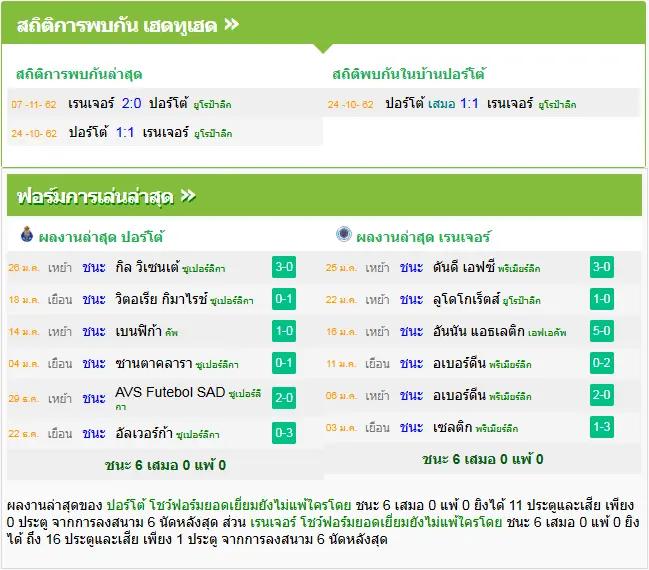Click the date 07-11-62

coord(34,104)
